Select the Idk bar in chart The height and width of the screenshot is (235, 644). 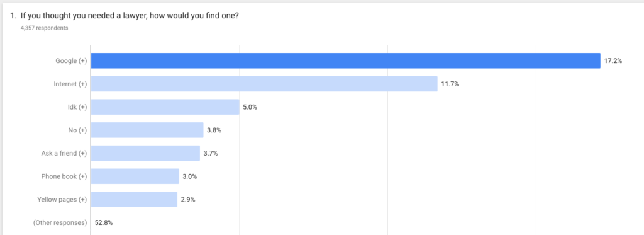pos(165,106)
